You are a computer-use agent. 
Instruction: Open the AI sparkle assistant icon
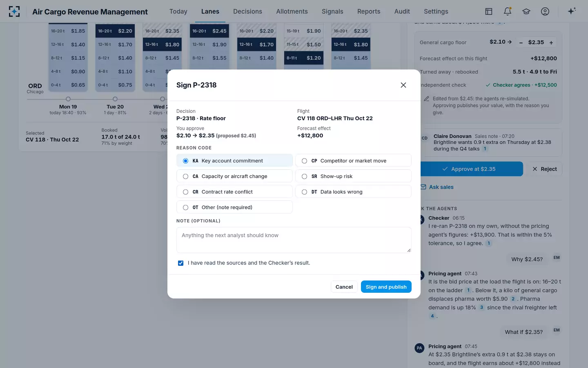click(x=572, y=11)
